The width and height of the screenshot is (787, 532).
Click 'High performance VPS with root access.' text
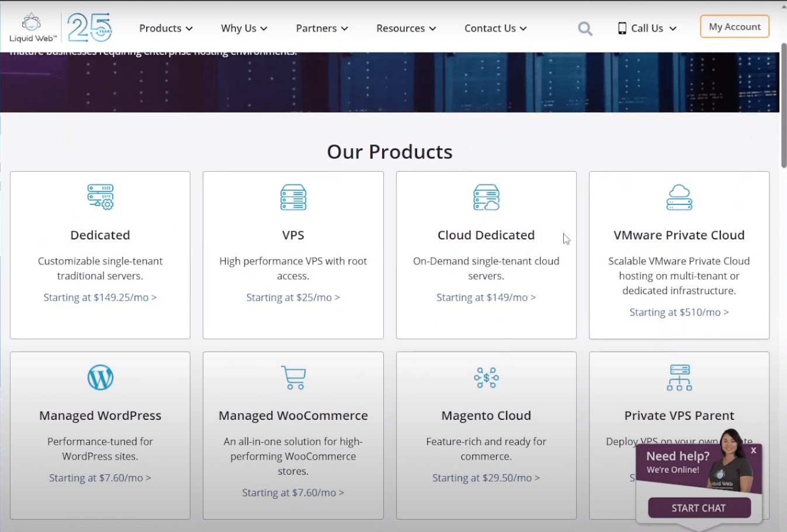[x=293, y=268]
